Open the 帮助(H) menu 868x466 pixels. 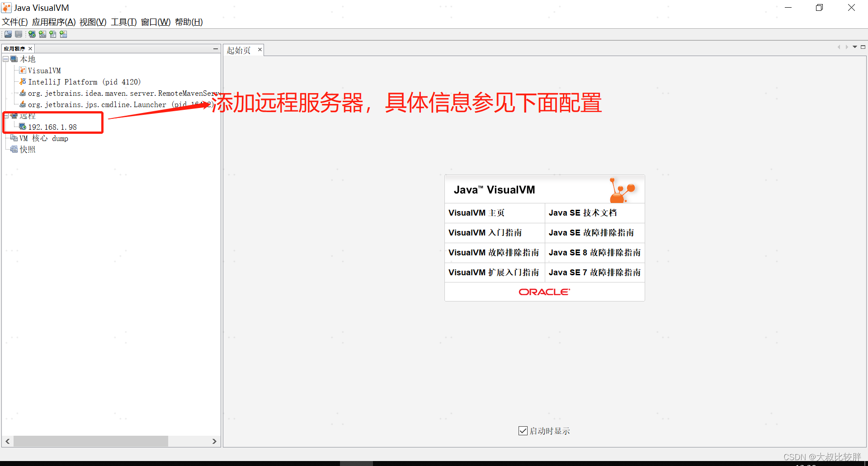pyautogui.click(x=189, y=22)
